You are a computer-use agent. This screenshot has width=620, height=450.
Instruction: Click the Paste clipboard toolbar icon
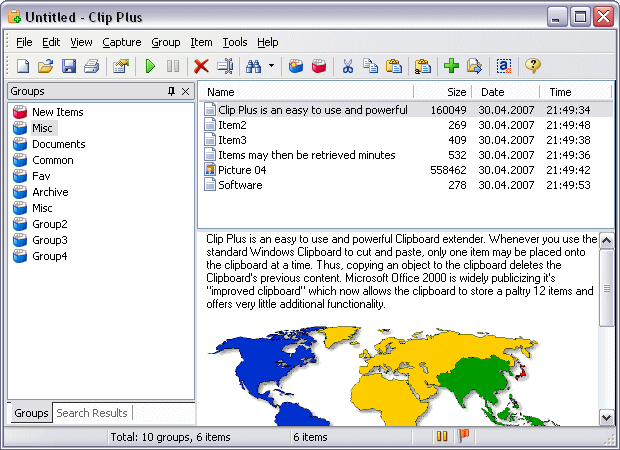pos(393,66)
